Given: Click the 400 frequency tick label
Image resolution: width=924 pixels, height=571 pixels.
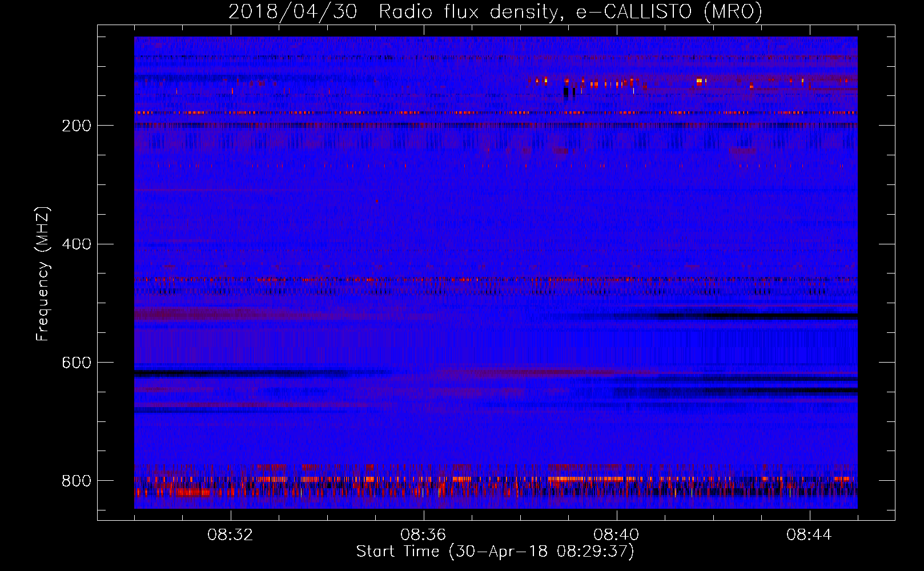Looking at the screenshot, I should [x=77, y=244].
